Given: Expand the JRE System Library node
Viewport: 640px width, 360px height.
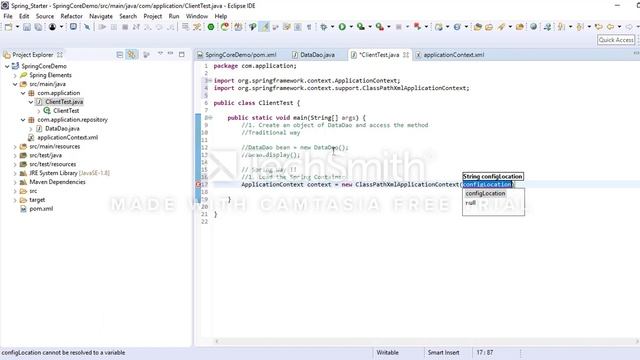Looking at the screenshot, I should coord(15,173).
